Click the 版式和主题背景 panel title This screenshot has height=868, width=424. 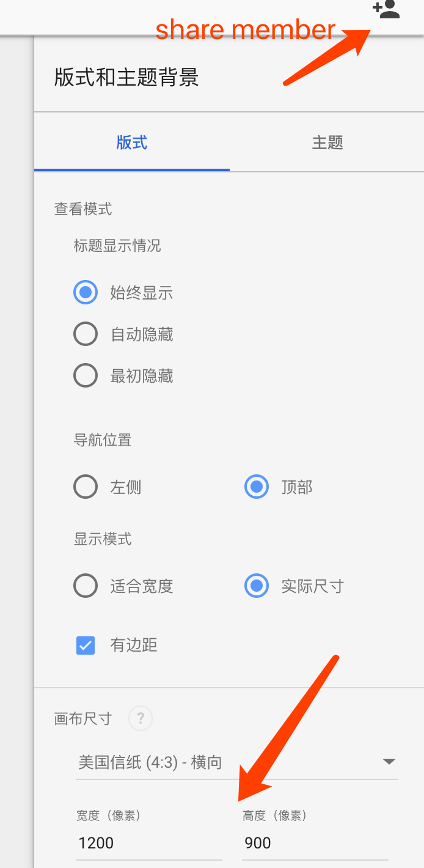[125, 79]
